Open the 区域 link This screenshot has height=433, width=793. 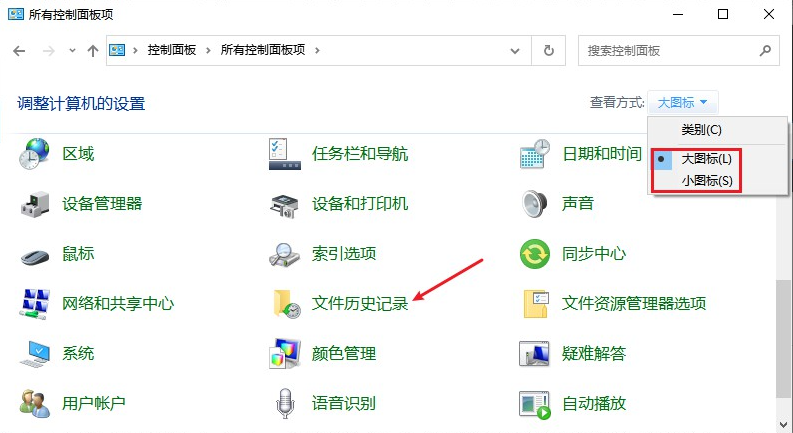point(78,154)
